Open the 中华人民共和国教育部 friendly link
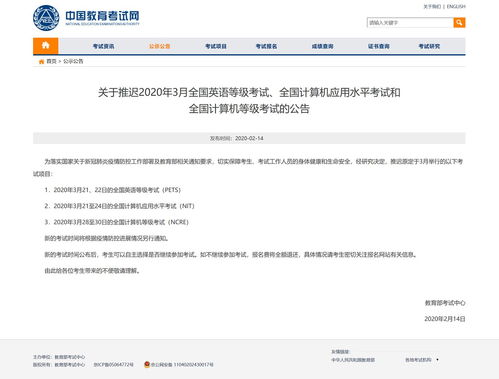Image resolution: width=499 pixels, height=379 pixels. point(353,360)
